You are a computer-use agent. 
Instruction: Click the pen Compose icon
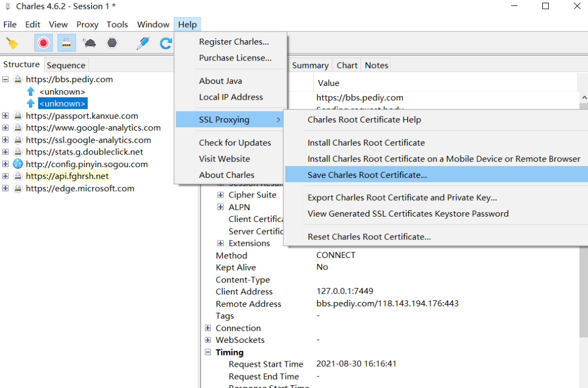point(143,43)
